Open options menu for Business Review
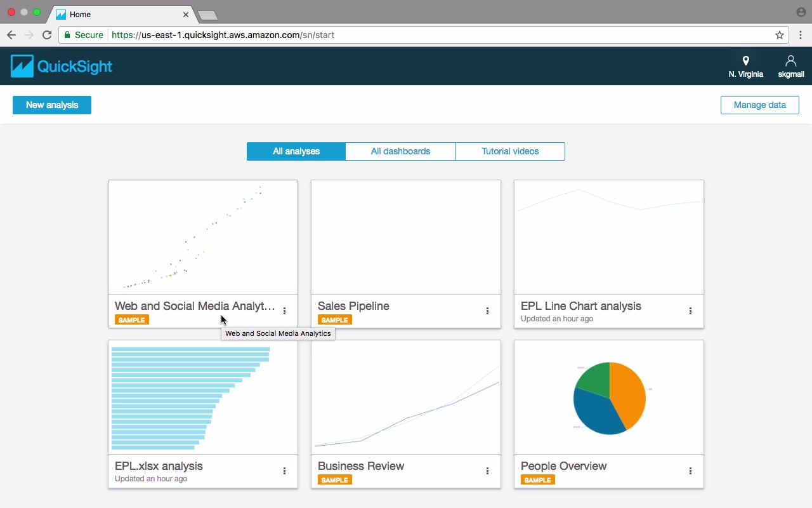The height and width of the screenshot is (508, 812). coord(487,471)
